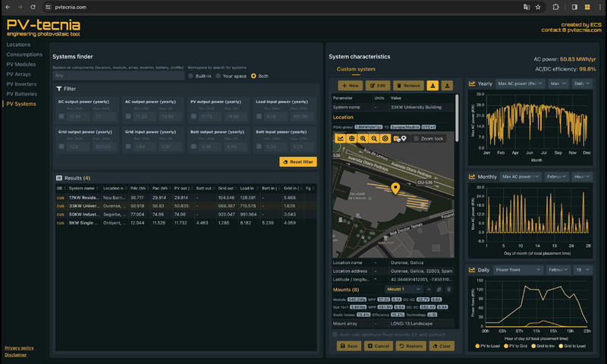The height and width of the screenshot is (364, 607).
Task: Add a new mount with plus icon
Action: [x=428, y=290]
